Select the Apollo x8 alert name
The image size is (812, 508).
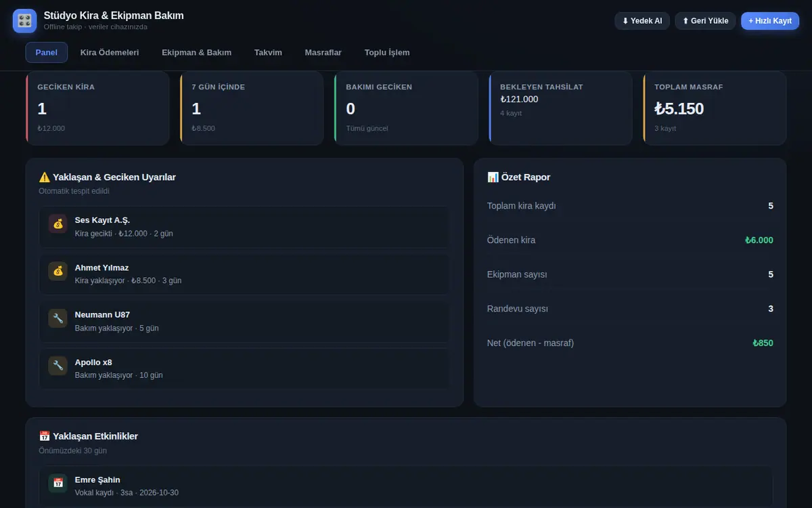coord(93,362)
